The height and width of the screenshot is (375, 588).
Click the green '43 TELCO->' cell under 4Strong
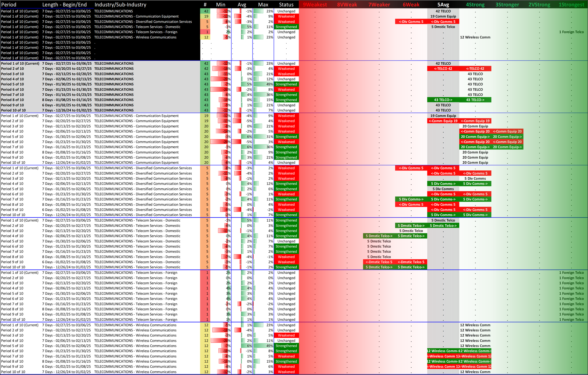(x=475, y=100)
